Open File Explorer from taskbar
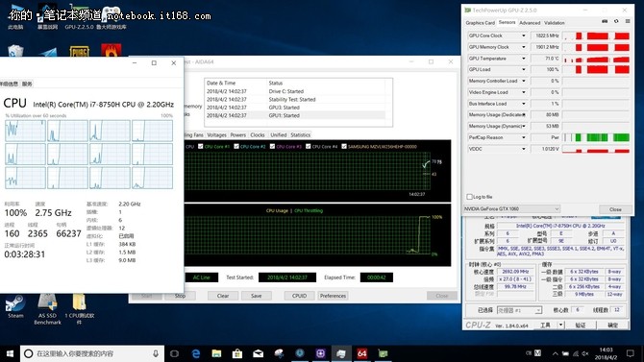The width and height of the screenshot is (644, 362). 216,353
